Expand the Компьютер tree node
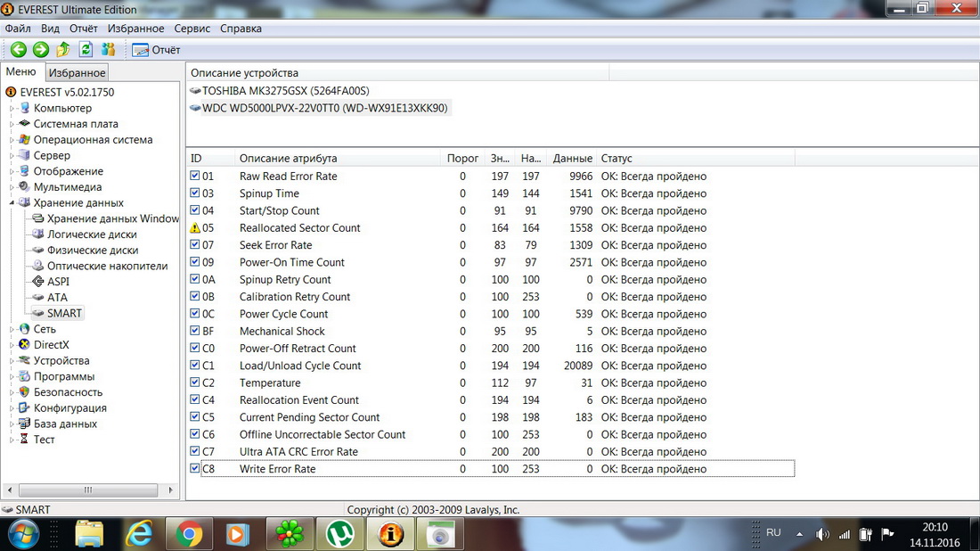 (12, 109)
